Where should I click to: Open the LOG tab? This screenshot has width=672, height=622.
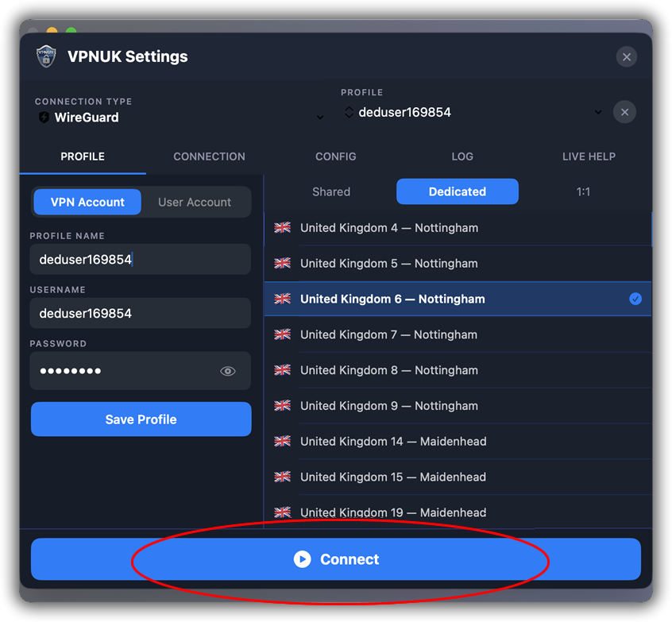[462, 157]
